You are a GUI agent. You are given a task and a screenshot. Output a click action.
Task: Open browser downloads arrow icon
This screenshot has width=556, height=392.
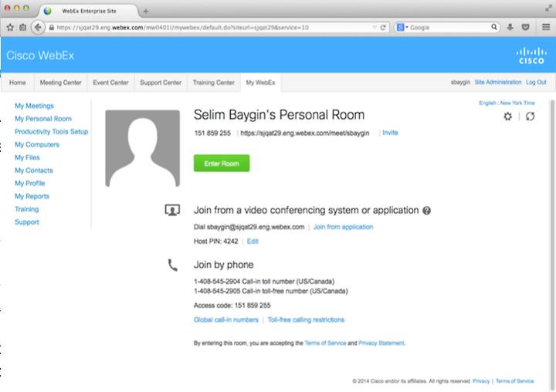point(510,27)
